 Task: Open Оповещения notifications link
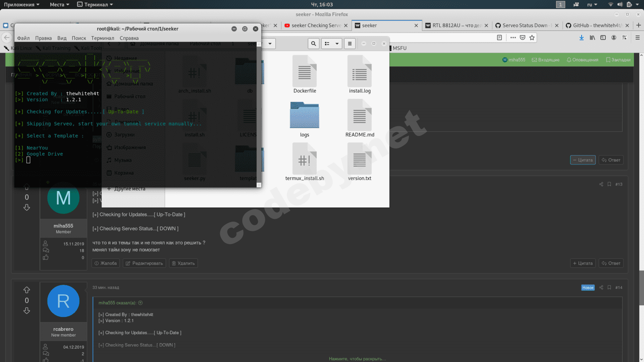point(582,60)
